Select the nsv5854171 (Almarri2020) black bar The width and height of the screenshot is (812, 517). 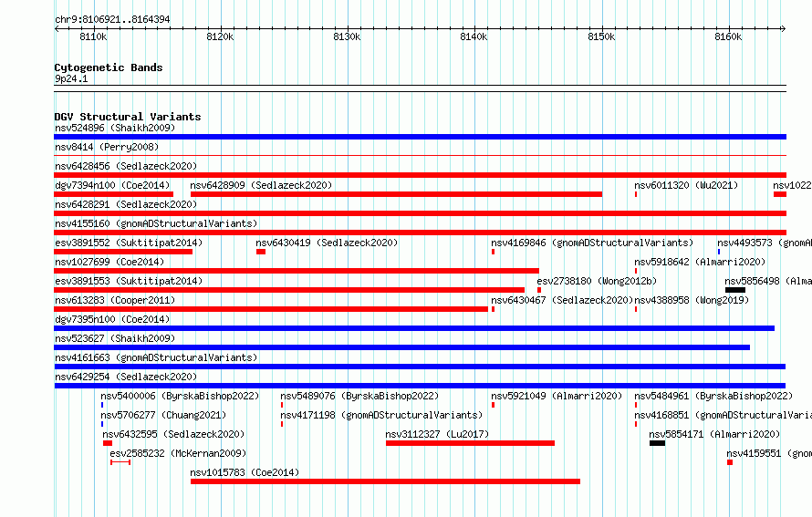click(657, 443)
